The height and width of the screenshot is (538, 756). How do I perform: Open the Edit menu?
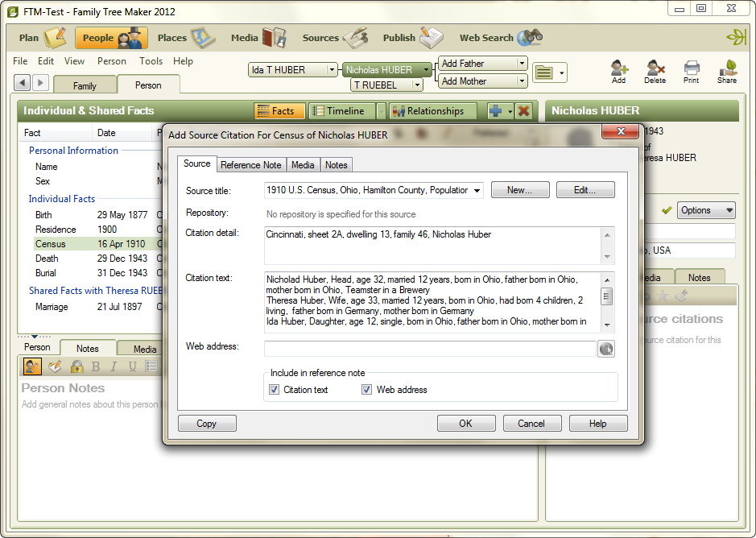[46, 61]
